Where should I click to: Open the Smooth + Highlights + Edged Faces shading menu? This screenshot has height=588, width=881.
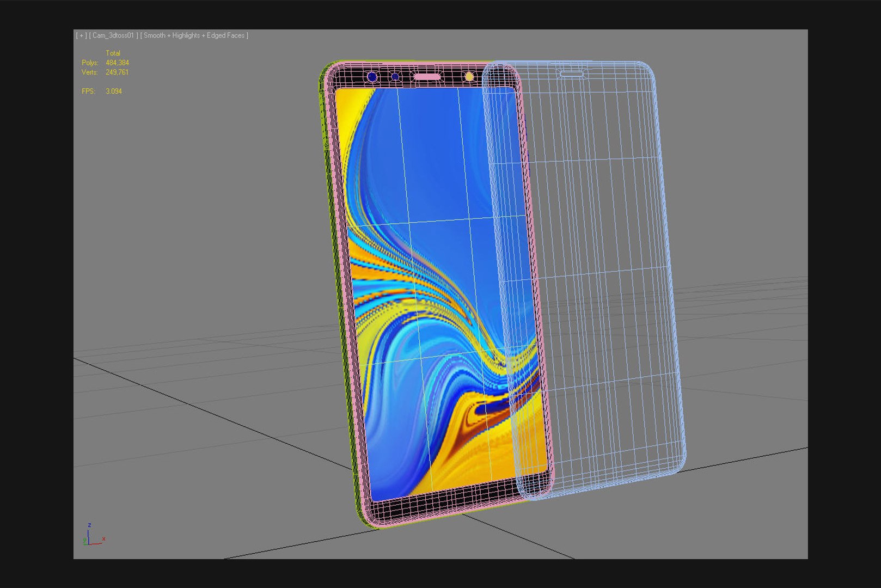click(194, 35)
